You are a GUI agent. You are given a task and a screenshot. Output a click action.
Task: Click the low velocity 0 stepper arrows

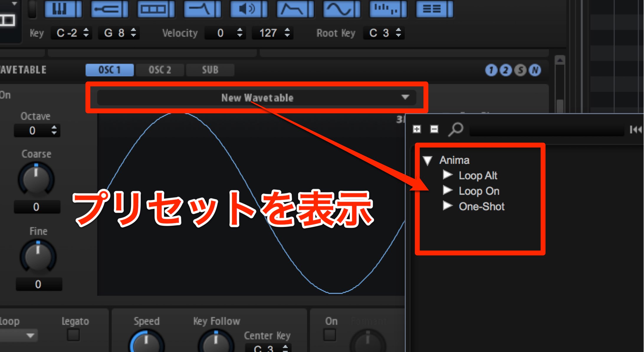240,32
